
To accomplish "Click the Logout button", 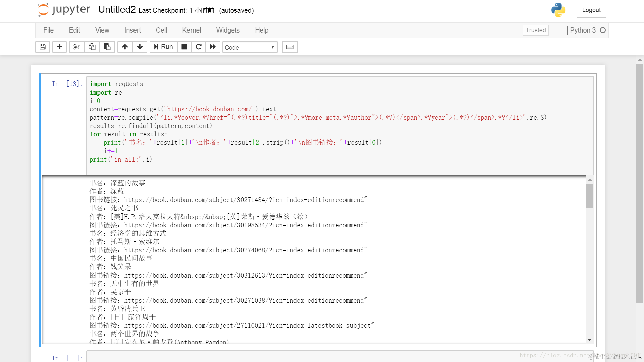I will tap(591, 10).
